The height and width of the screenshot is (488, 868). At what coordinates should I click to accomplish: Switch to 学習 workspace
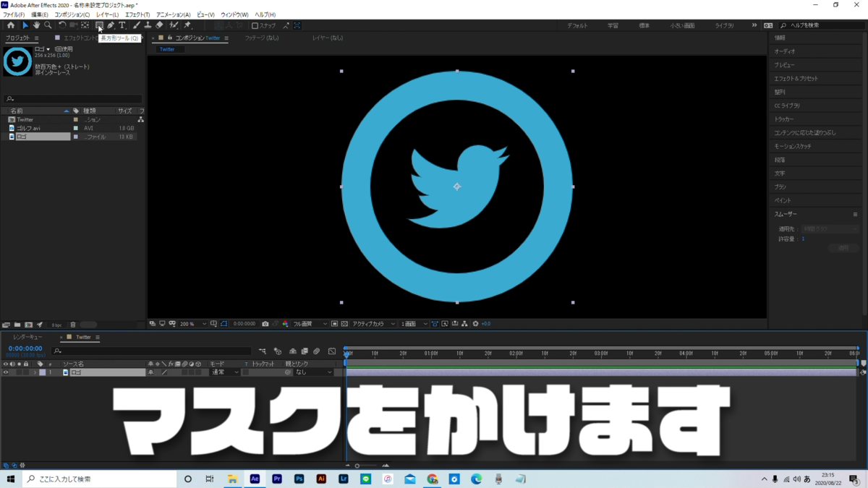(x=613, y=25)
